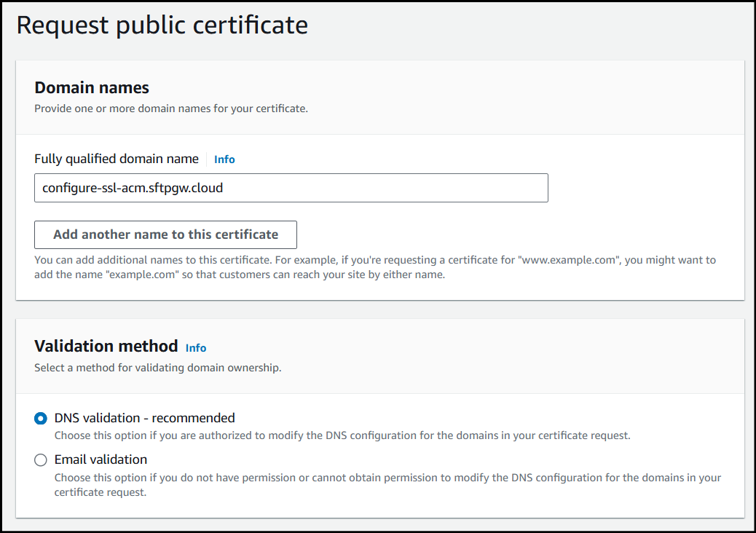Click 'Select a method for validating' subtitle

[x=157, y=368]
